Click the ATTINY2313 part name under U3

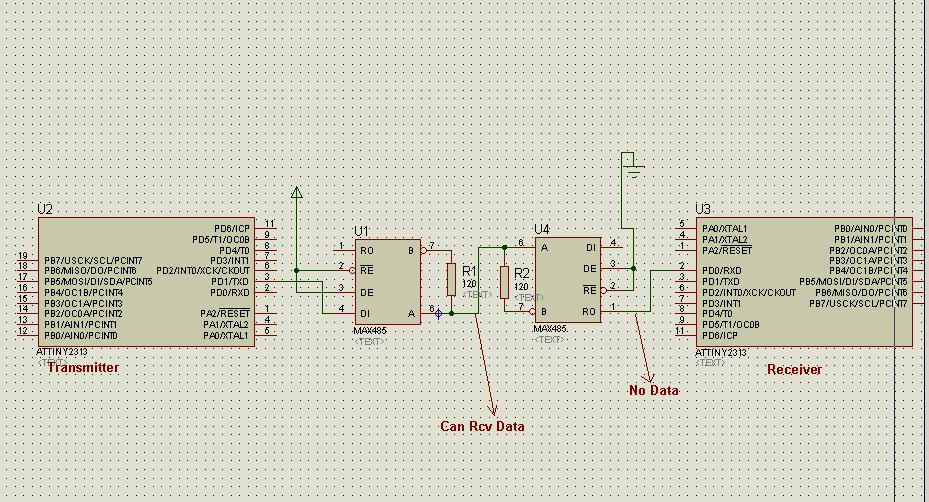click(x=721, y=353)
